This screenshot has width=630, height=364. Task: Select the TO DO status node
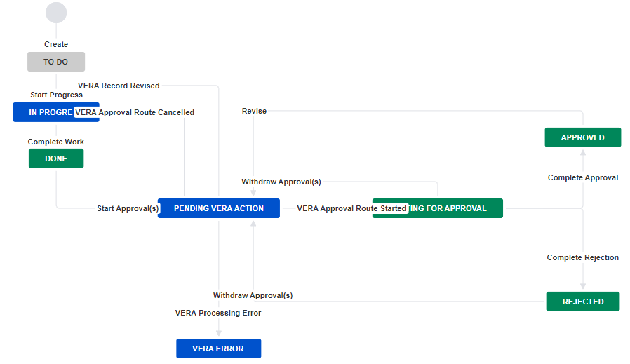pyautogui.click(x=56, y=62)
